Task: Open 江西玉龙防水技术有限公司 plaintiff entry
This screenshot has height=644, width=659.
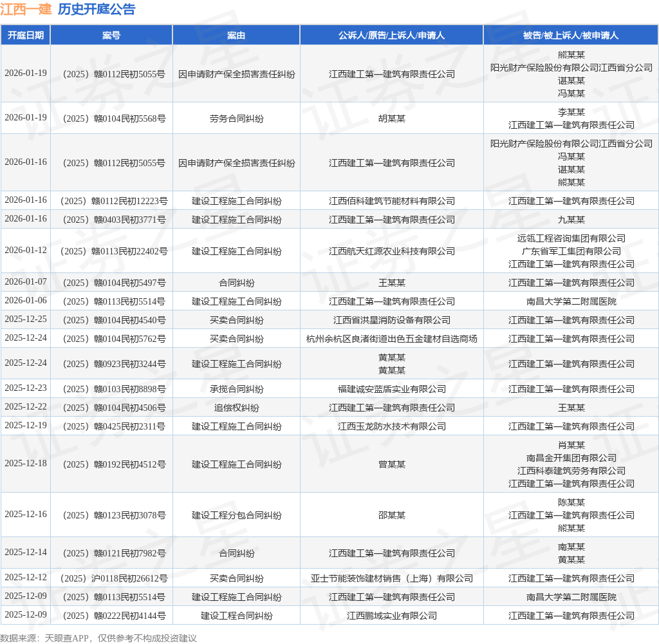Action: point(391,426)
